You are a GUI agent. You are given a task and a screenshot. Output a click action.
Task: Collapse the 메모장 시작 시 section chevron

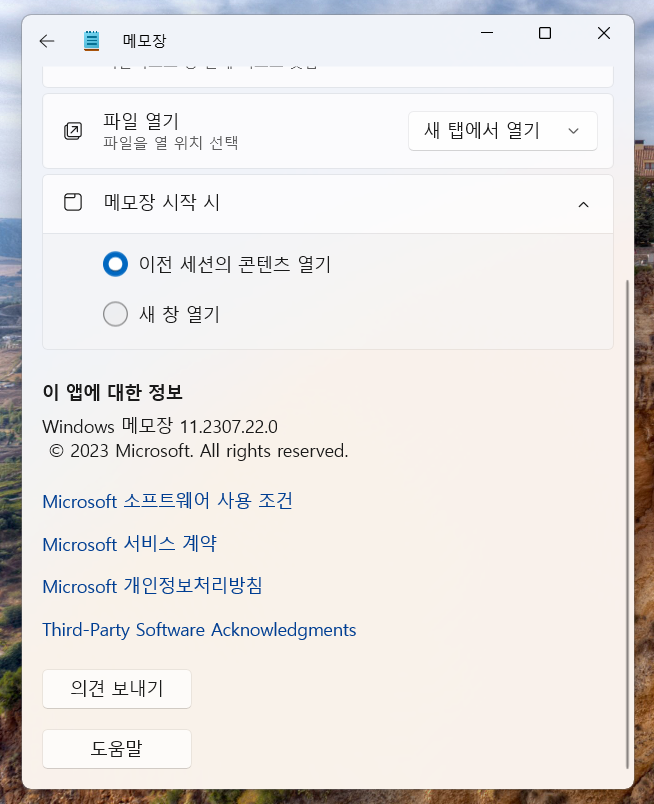[x=583, y=205]
